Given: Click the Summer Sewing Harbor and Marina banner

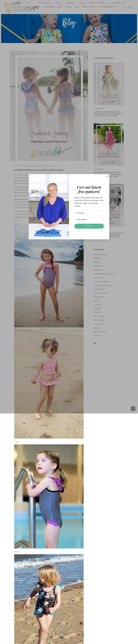Looking at the screenshot, I should [49, 106].
